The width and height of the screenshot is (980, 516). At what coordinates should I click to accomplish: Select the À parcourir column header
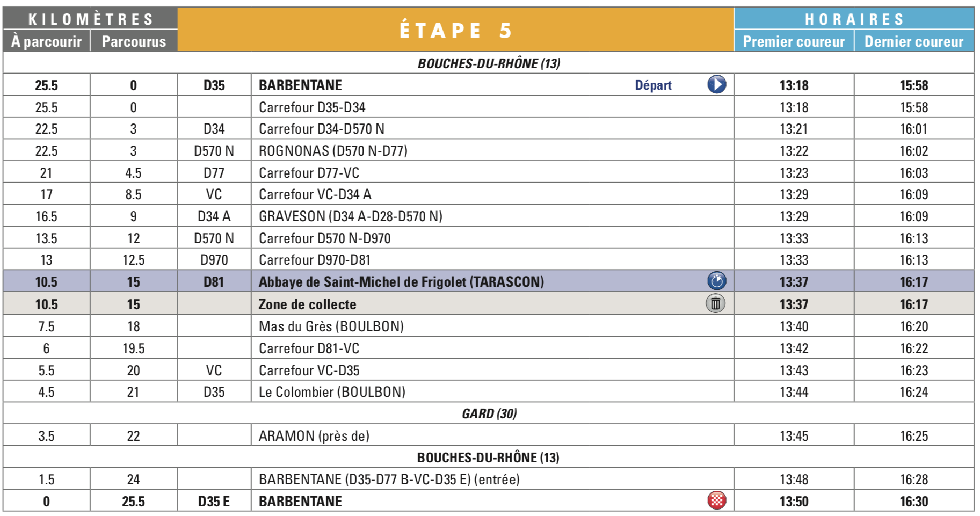[x=47, y=41]
